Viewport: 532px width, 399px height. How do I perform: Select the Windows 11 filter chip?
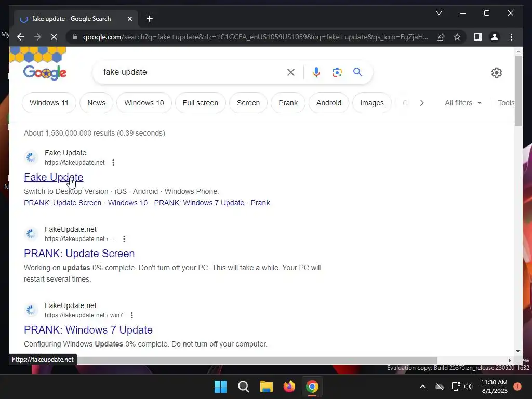49,103
